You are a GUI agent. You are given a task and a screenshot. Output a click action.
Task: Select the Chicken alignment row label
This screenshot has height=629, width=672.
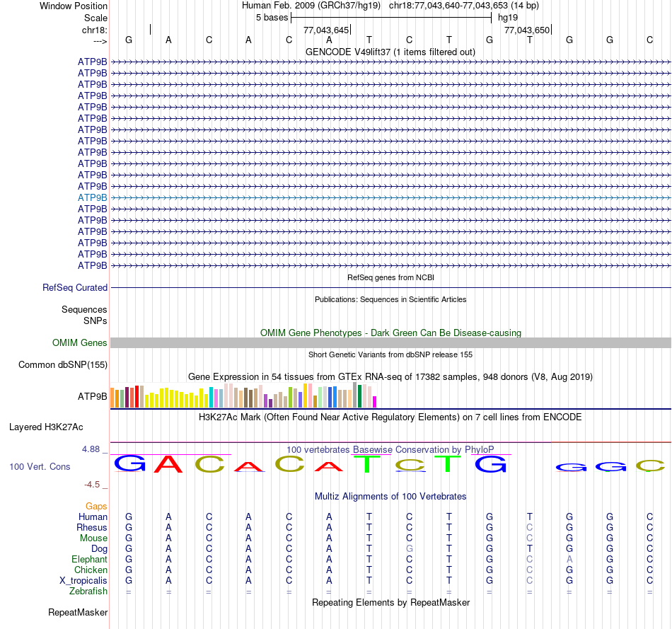[x=91, y=570]
